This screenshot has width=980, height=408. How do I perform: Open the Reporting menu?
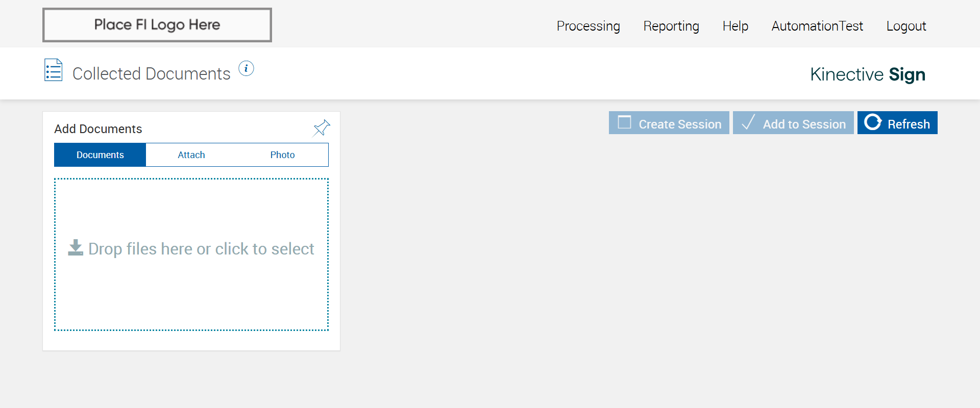671,26
